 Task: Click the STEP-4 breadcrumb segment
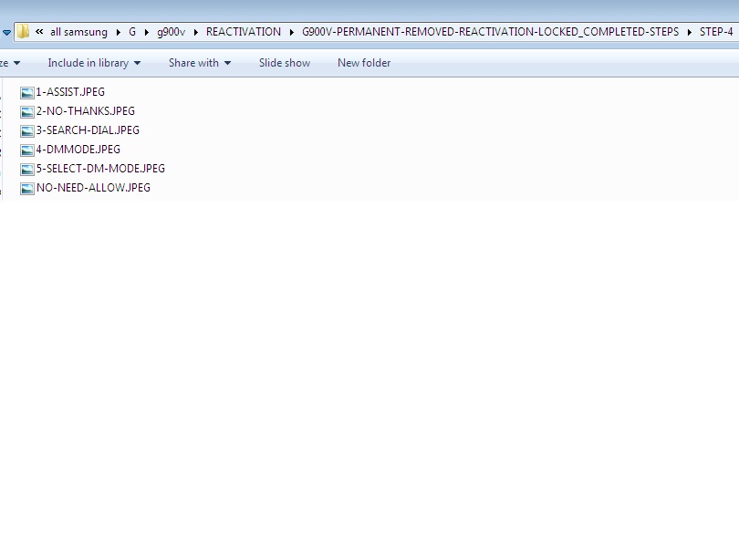pos(716,32)
